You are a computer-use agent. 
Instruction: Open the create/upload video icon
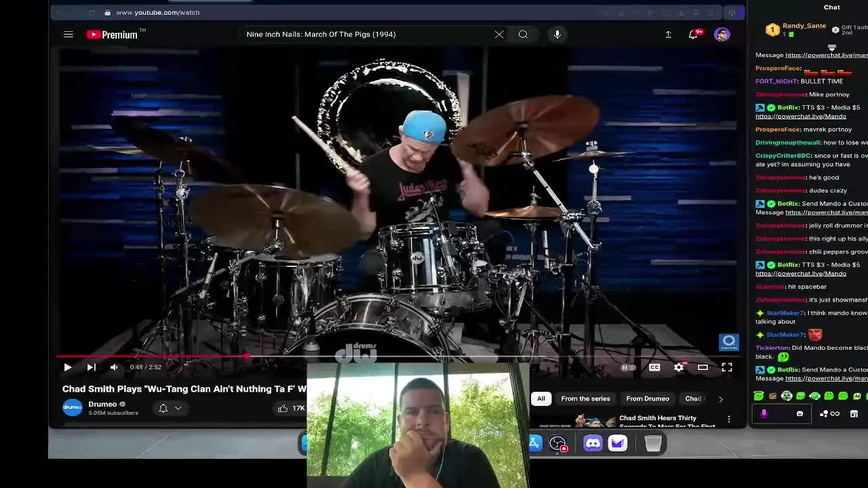[668, 35]
